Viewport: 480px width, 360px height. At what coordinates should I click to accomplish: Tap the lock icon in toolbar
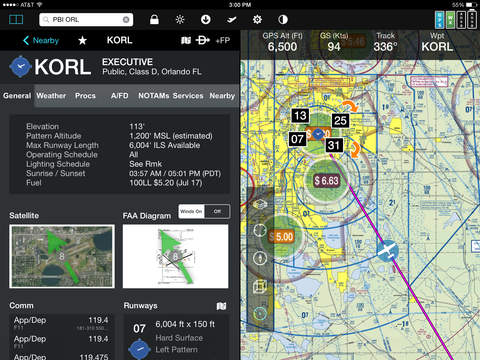coord(154,19)
